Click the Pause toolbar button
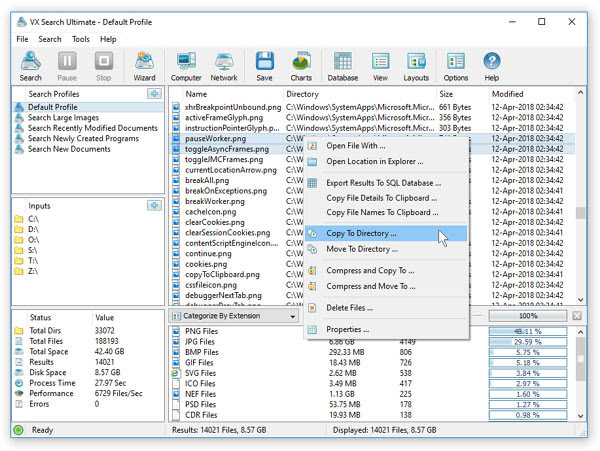 (67, 66)
